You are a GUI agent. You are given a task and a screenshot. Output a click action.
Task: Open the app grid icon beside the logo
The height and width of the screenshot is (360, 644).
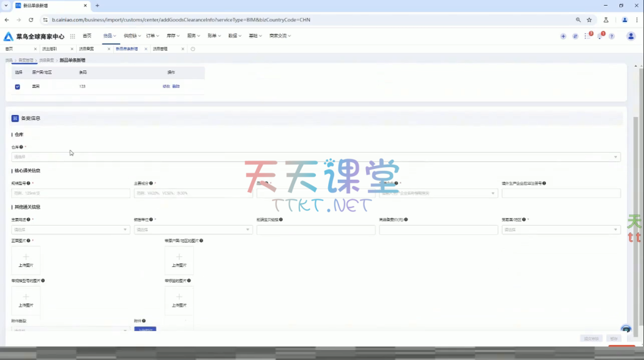pyautogui.click(x=72, y=36)
